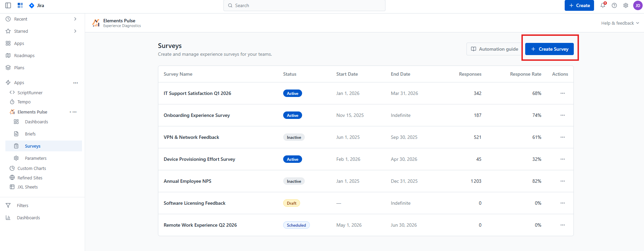644x251 pixels.
Task: Click the more options dots beside Apps section
Action: (76, 83)
